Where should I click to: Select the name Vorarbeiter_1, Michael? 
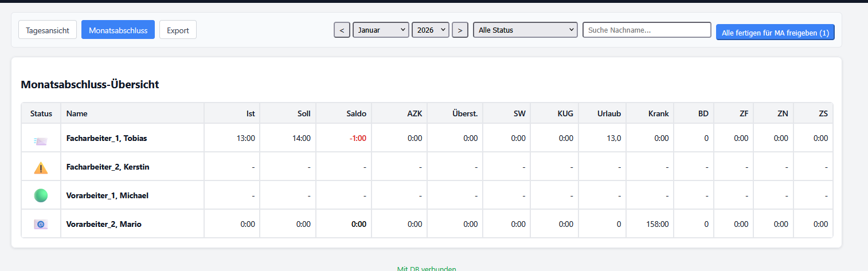click(107, 195)
